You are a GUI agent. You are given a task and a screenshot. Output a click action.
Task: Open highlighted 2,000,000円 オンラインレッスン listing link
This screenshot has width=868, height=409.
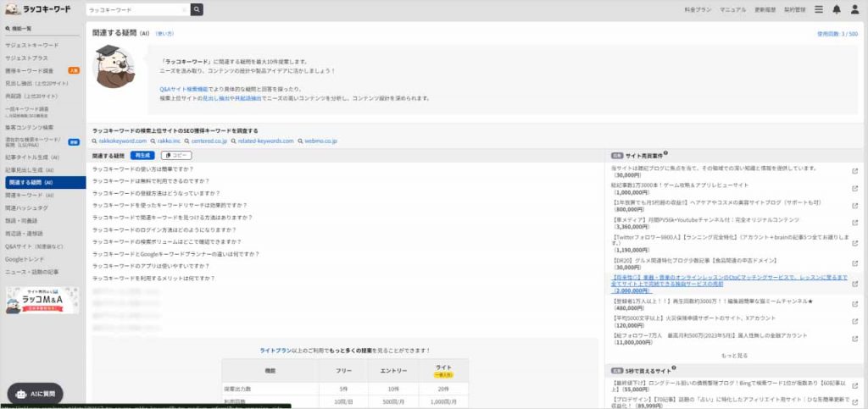(730, 284)
